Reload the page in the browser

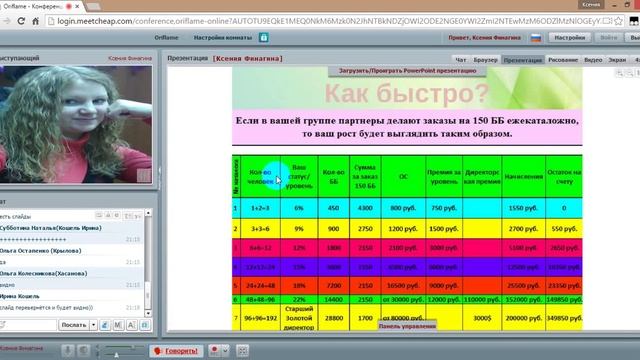pyautogui.click(x=21, y=21)
